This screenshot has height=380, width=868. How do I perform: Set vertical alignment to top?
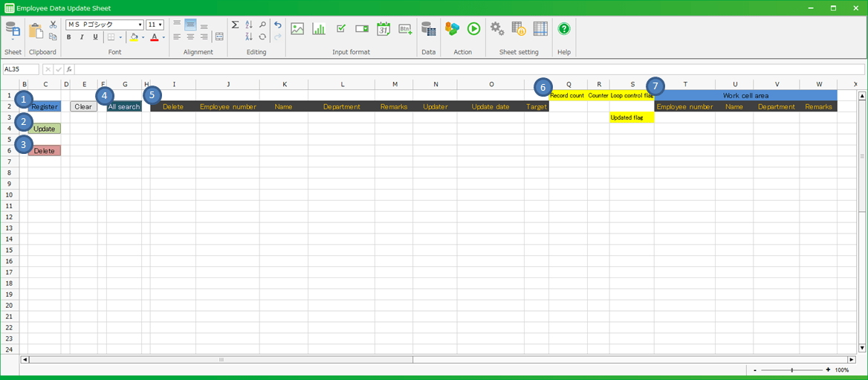(x=177, y=25)
